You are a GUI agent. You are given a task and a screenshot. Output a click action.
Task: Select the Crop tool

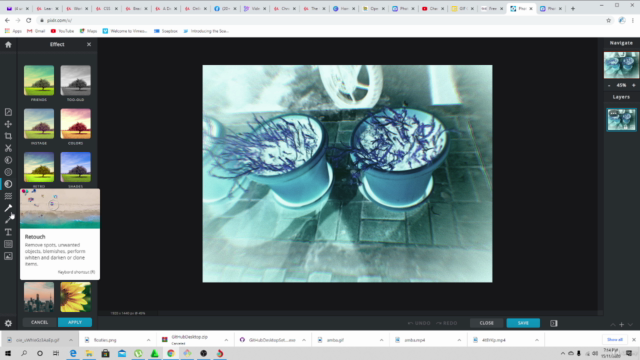8,136
